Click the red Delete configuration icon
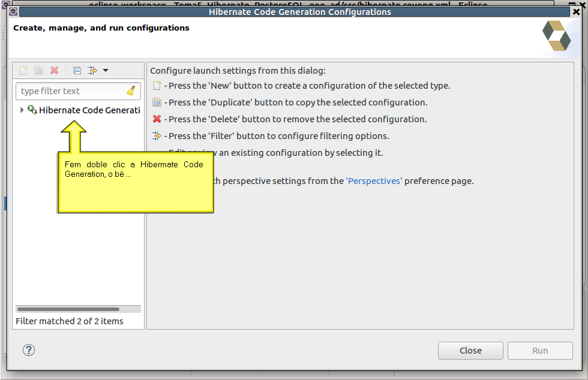The height and width of the screenshot is (380, 588). (55, 71)
